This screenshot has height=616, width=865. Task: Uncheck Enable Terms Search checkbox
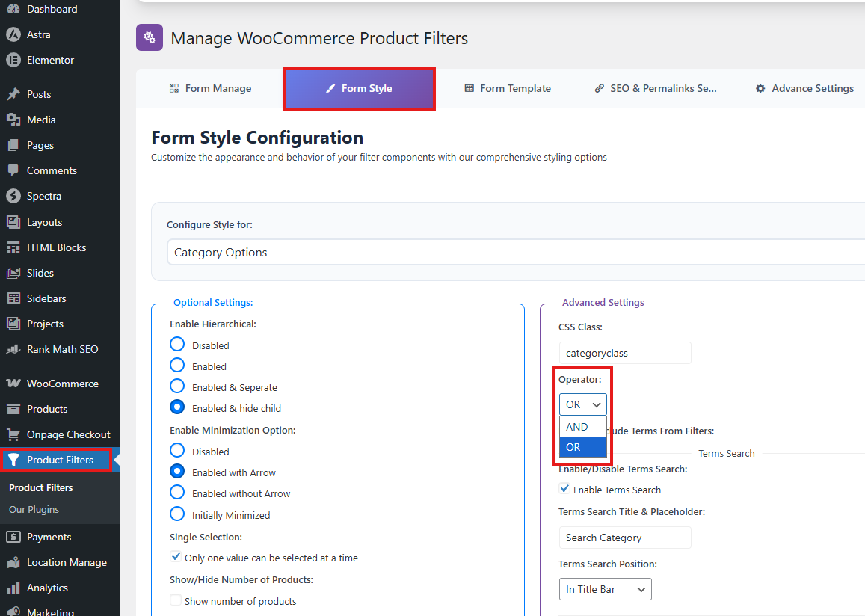[x=564, y=489]
